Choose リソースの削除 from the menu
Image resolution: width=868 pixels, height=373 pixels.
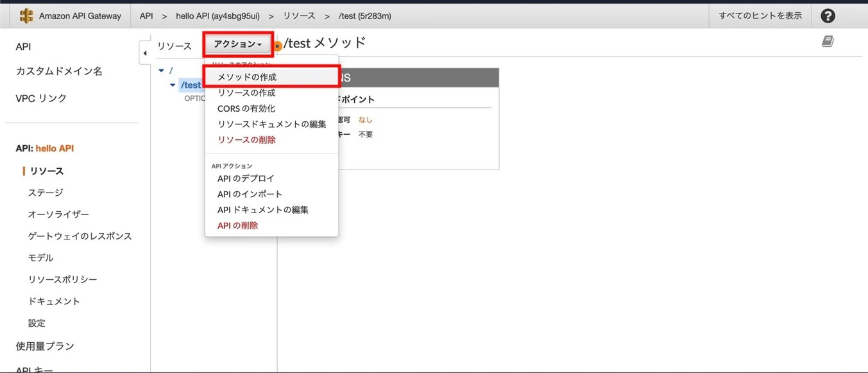click(246, 139)
